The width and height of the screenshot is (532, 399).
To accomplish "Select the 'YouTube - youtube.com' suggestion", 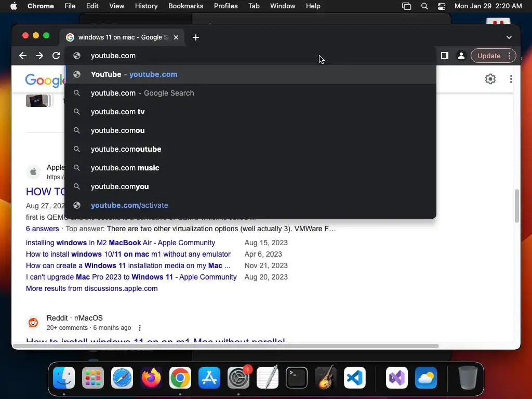I will [250, 74].
